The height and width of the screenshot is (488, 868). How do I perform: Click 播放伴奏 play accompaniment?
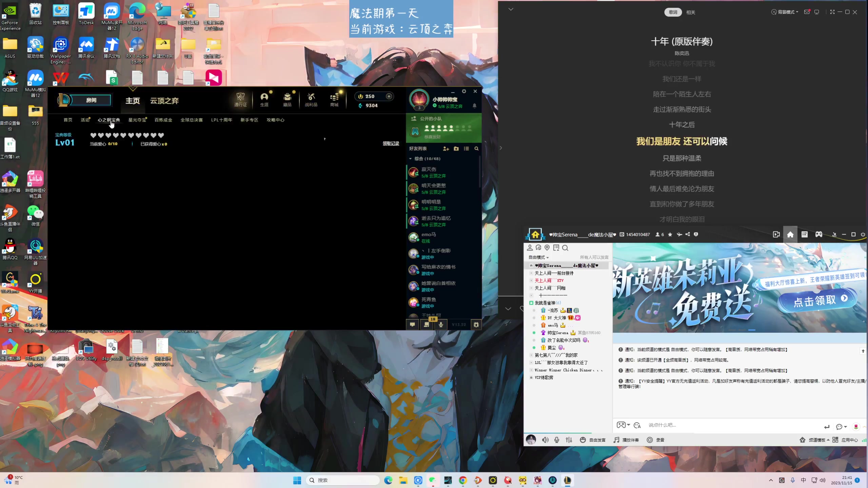click(626, 440)
